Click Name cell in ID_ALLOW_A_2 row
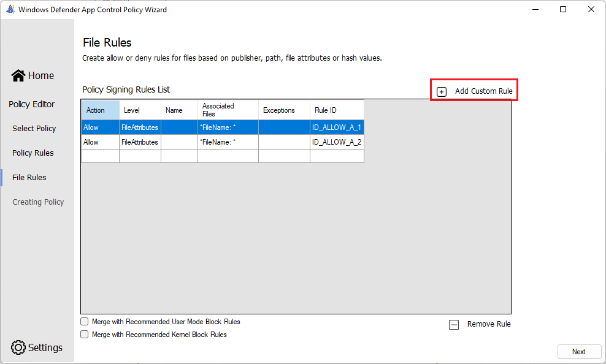 179,142
